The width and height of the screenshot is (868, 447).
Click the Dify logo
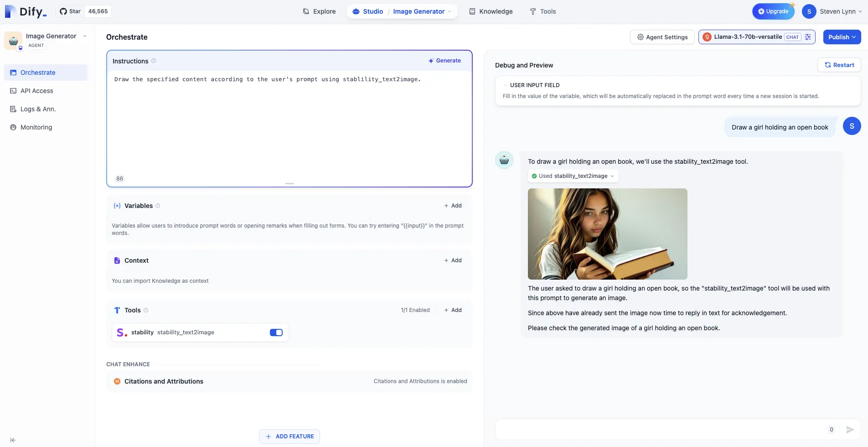coord(26,11)
